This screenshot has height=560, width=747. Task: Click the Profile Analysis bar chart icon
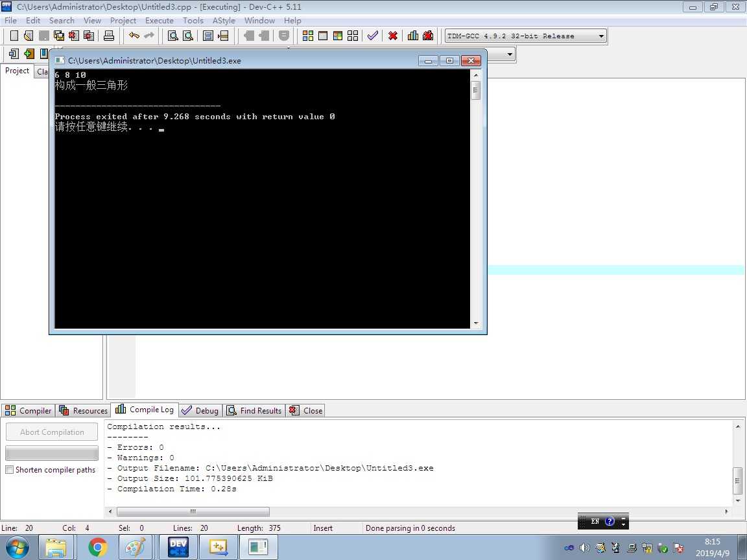coord(413,36)
